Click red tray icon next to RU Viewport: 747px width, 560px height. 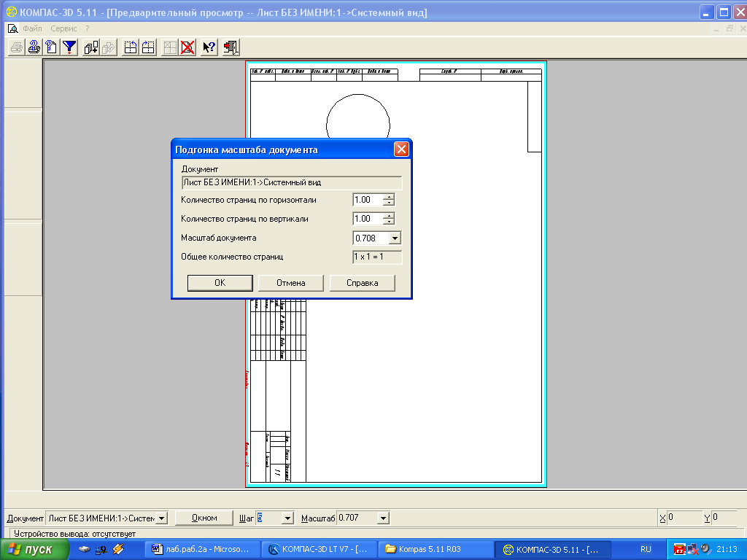[680, 550]
